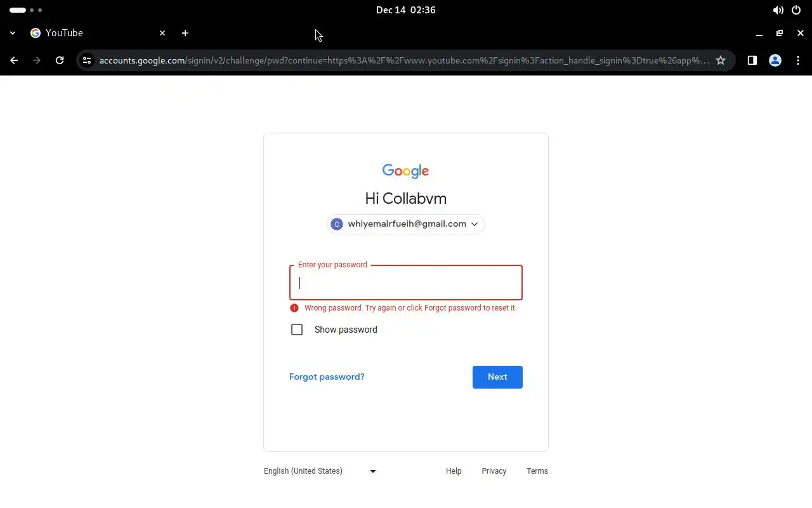Open the Activities workspace indicator
Viewport: 812px width, 508px height.
pos(26,10)
